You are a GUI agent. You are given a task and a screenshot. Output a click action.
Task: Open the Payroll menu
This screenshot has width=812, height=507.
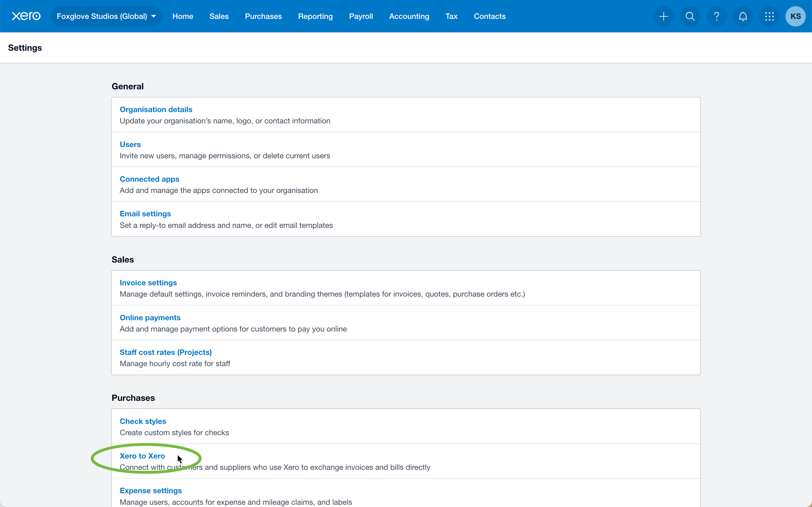(361, 16)
